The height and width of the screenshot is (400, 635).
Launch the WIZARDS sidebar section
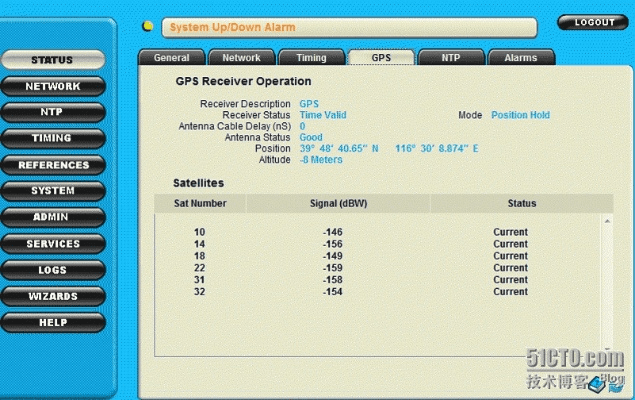52,297
